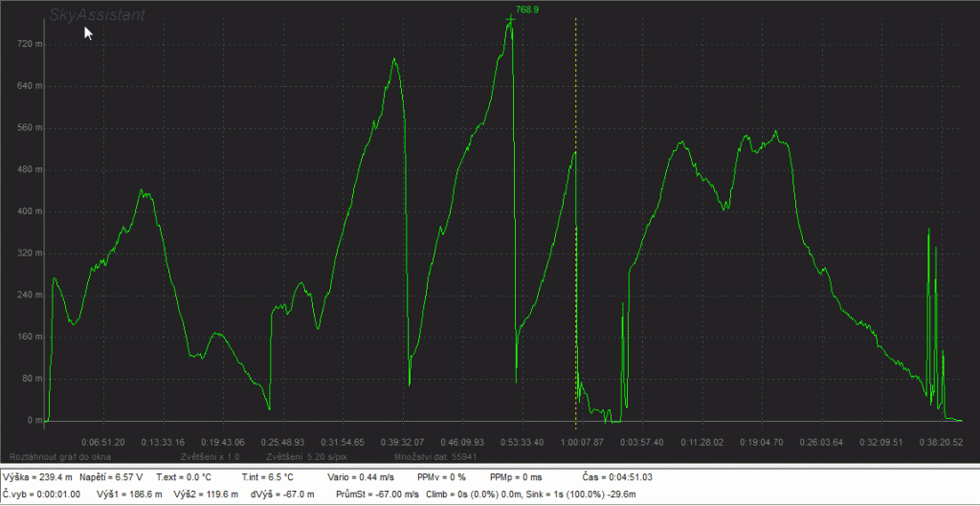The height and width of the screenshot is (506, 980).
Task: Select the 'Napětí = 6.57 V' status field
Action: coord(112,476)
